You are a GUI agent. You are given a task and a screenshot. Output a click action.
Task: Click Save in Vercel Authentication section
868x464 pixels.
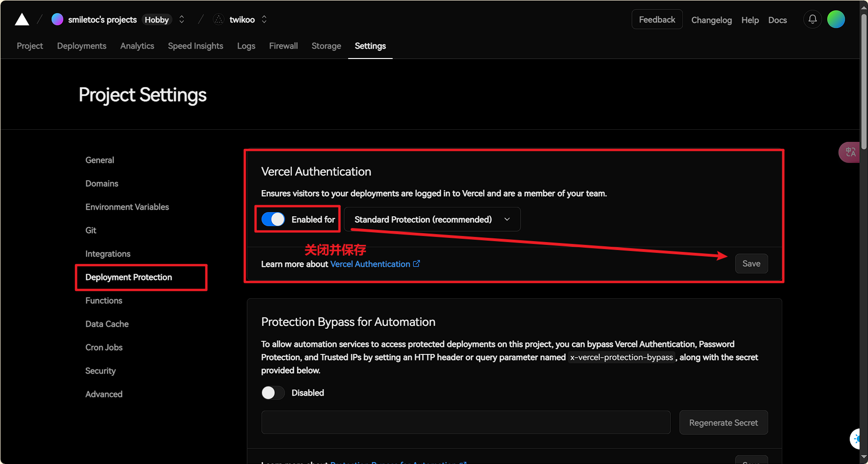(751, 264)
